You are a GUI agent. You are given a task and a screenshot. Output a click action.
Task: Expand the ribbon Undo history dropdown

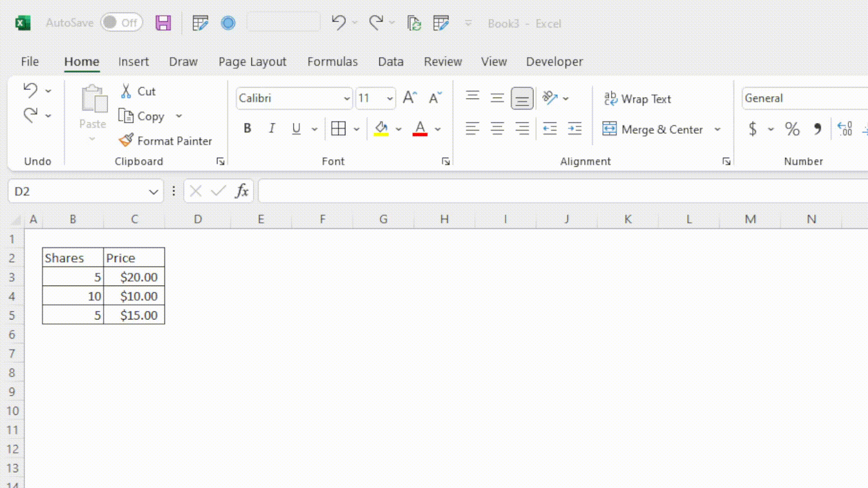pyautogui.click(x=48, y=91)
